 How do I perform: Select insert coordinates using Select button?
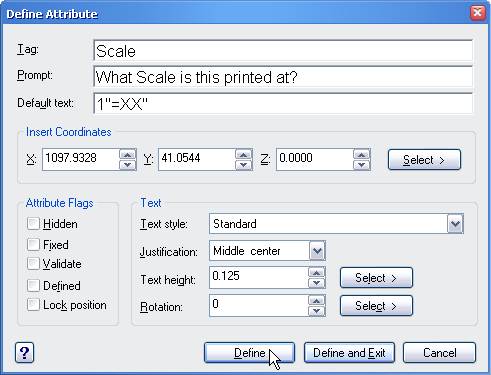pyautogui.click(x=424, y=160)
